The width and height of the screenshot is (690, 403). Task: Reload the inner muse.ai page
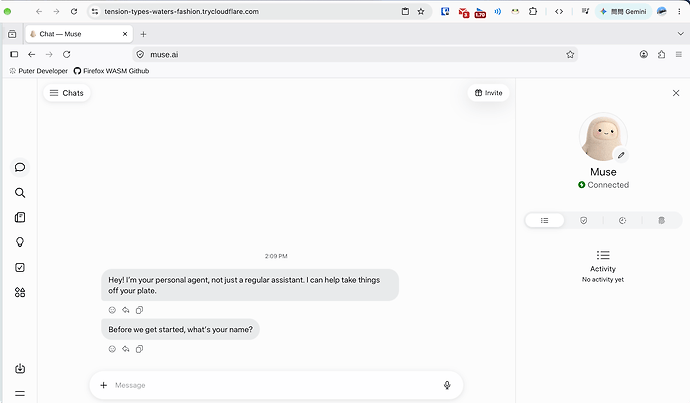66,55
